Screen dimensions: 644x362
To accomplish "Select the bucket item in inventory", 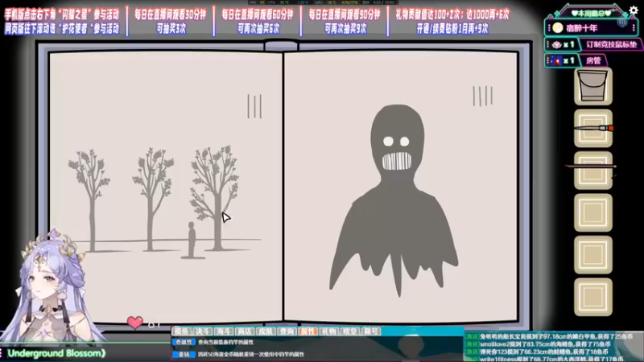I will point(592,86).
